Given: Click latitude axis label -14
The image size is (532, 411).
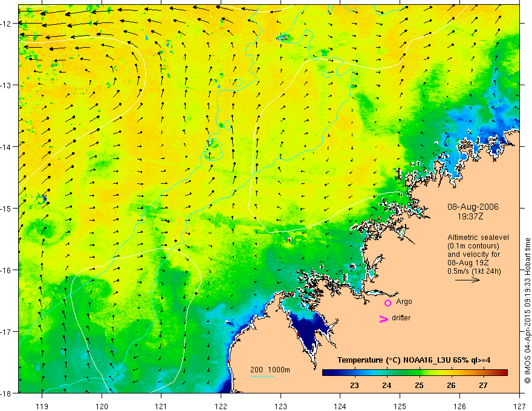Looking at the screenshot, I should point(6,147).
